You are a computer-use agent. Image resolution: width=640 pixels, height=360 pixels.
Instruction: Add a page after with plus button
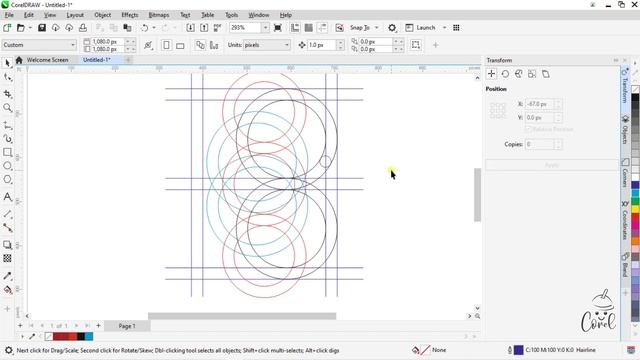[98, 326]
